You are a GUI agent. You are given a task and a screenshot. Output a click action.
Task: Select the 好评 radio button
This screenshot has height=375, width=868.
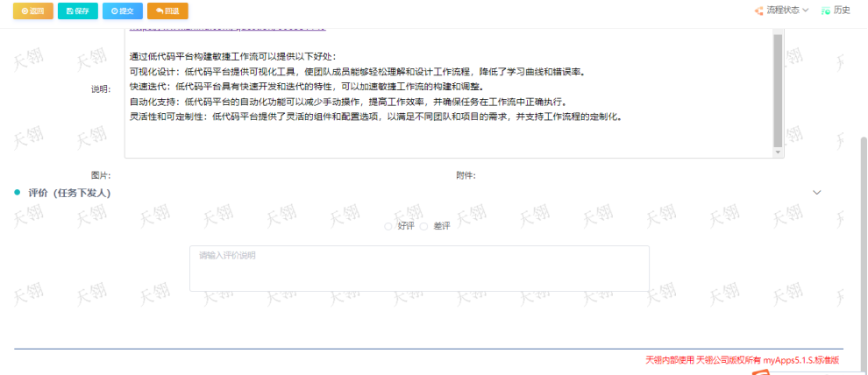(x=389, y=226)
